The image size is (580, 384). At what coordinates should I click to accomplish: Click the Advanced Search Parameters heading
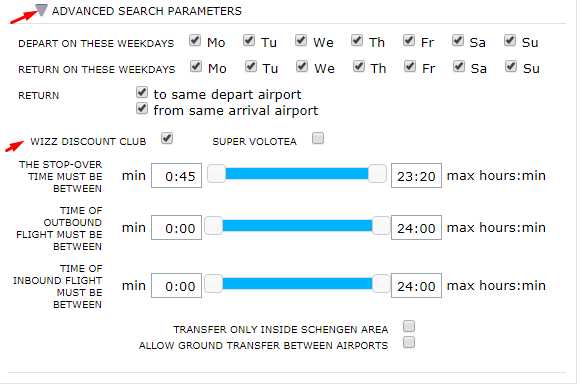(146, 11)
